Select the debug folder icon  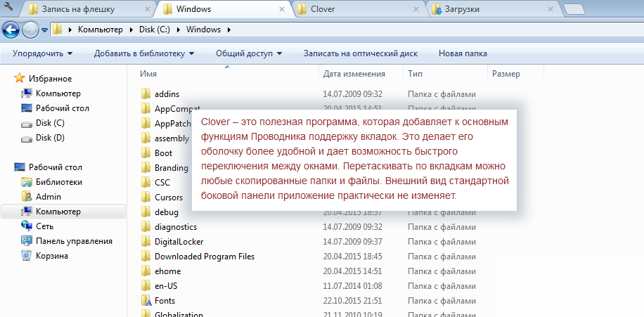coord(146,212)
